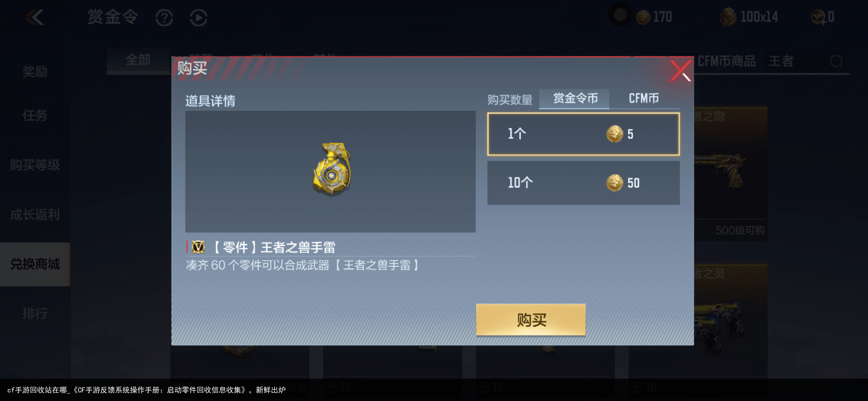Select the CFM币商品 category tab
Image resolution: width=868 pixels, height=401 pixels.
pos(726,61)
